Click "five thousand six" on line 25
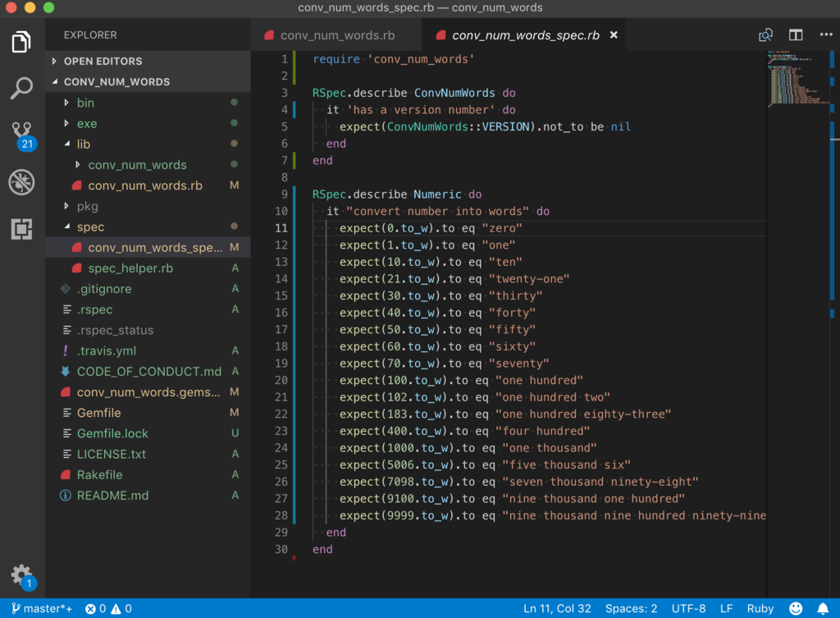The image size is (840, 618). (566, 465)
